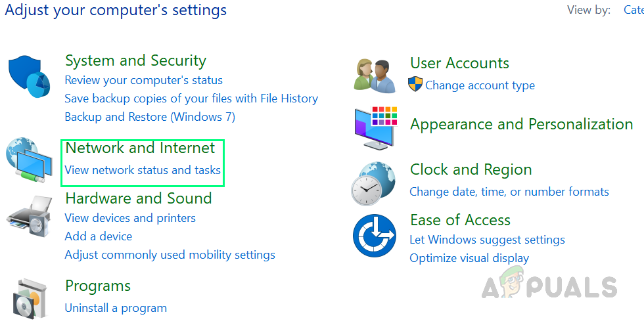
Task: Open the View by category dropdown
Action: (x=633, y=10)
